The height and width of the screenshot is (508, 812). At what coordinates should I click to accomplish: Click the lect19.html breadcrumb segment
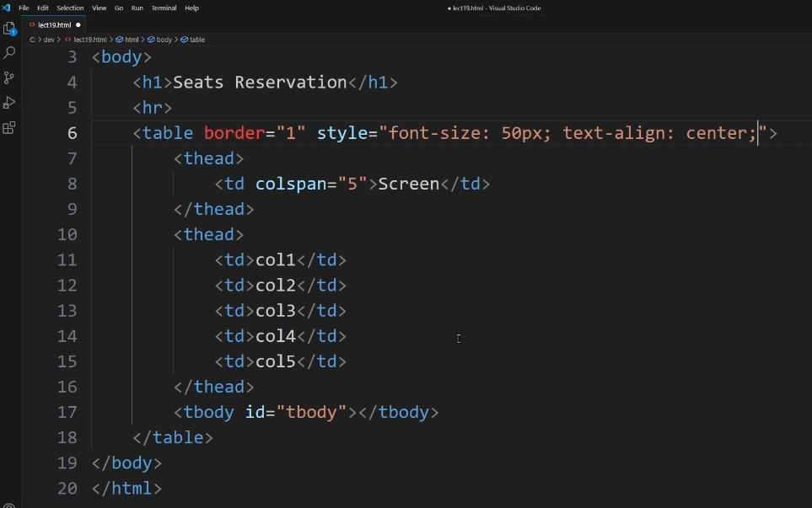tap(86, 40)
